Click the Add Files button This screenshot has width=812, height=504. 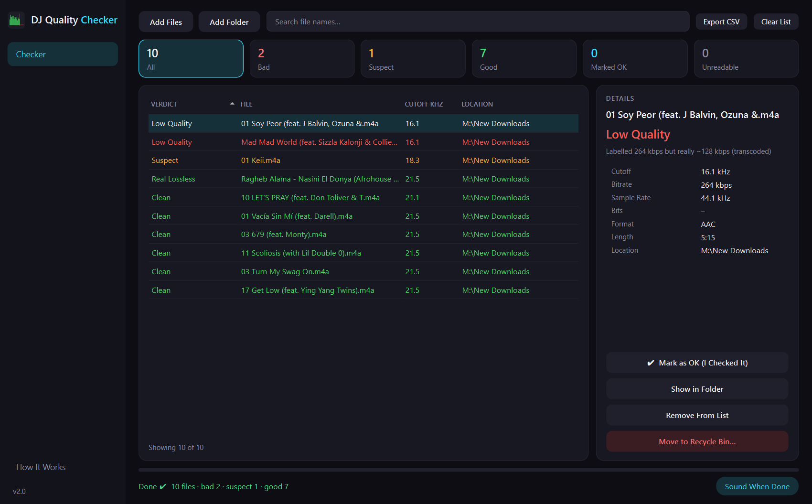tap(166, 22)
